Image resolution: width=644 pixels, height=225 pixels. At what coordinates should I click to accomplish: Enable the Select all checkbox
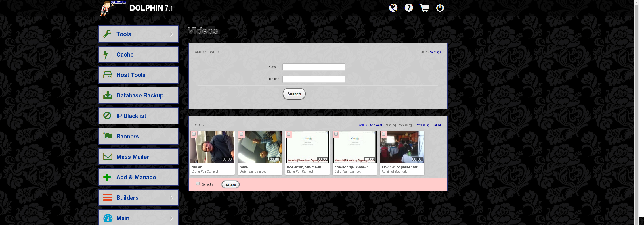coord(198,184)
